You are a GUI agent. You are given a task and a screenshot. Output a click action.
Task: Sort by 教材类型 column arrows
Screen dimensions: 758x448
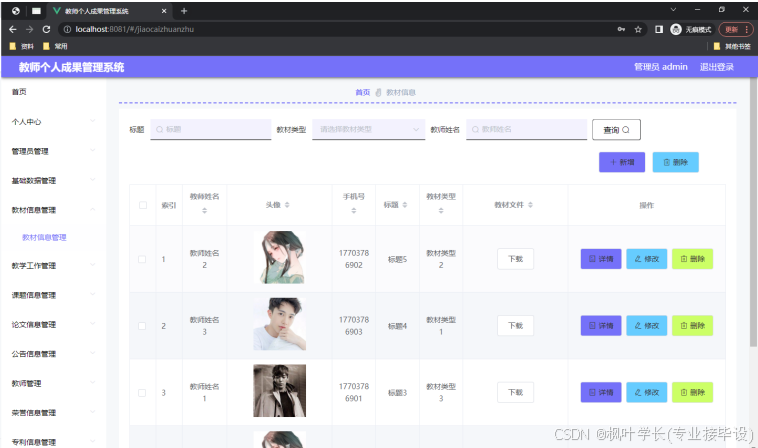coord(441,211)
